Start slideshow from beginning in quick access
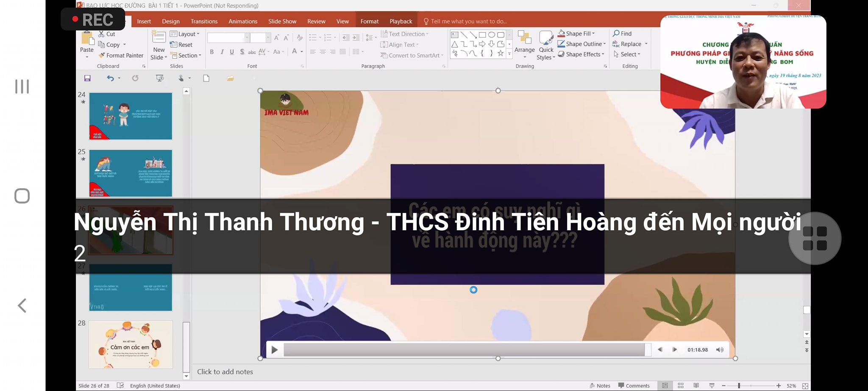Image resolution: width=868 pixels, height=391 pixels. coord(160,78)
